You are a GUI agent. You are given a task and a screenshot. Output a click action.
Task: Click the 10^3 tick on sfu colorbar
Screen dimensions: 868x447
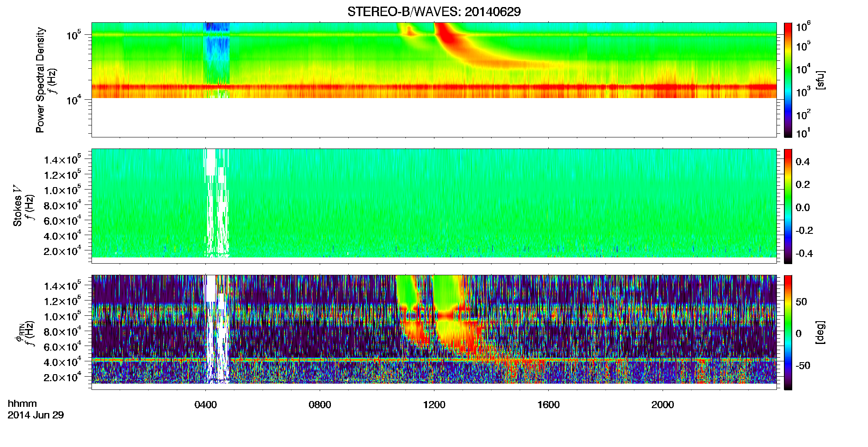803,91
